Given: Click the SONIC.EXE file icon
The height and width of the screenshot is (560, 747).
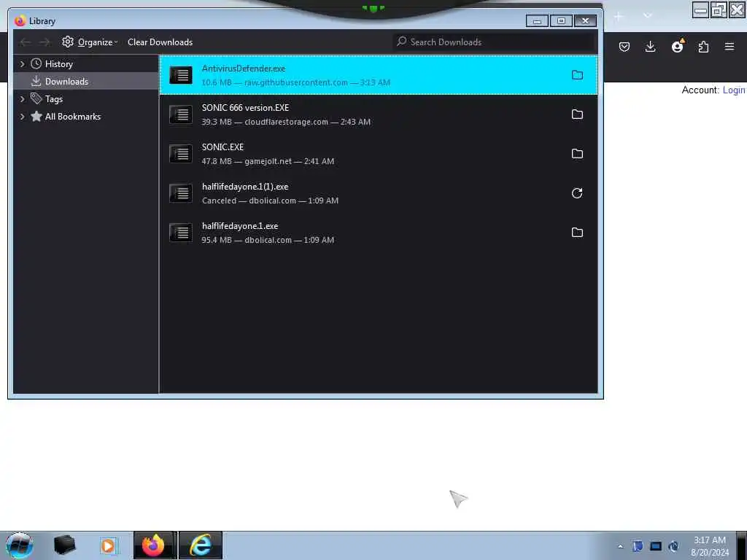Looking at the screenshot, I should pyautogui.click(x=181, y=154).
